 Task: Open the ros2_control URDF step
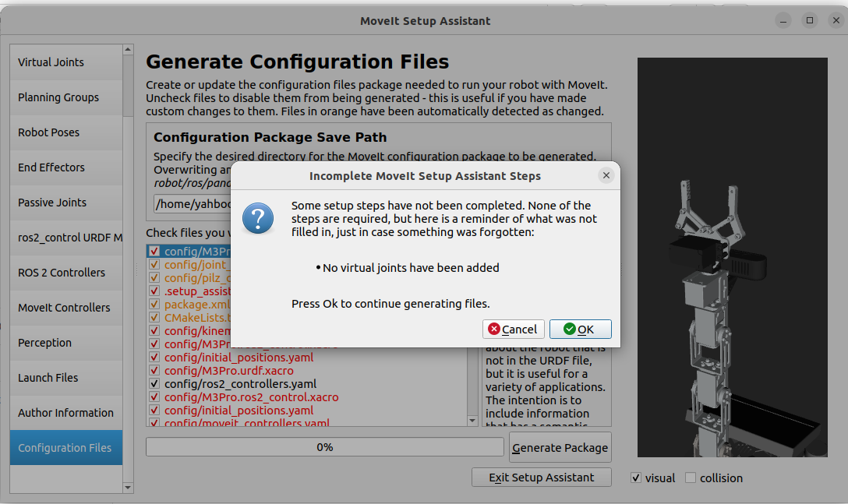pos(66,238)
